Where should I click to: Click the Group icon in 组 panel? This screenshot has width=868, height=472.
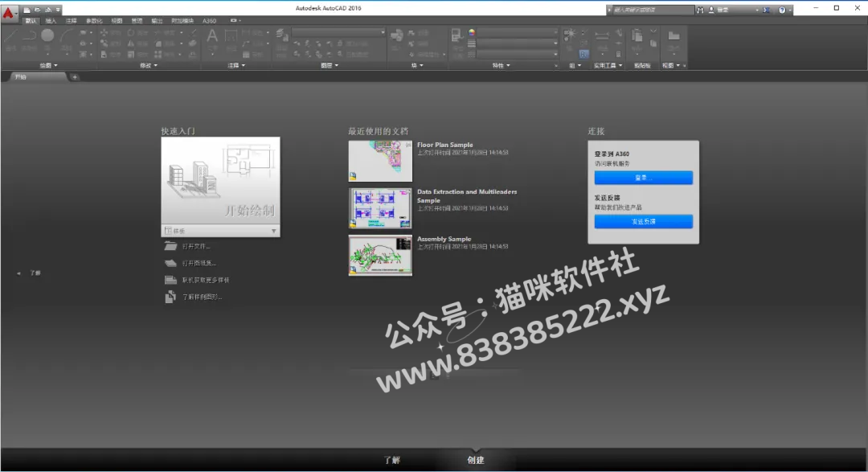click(569, 35)
